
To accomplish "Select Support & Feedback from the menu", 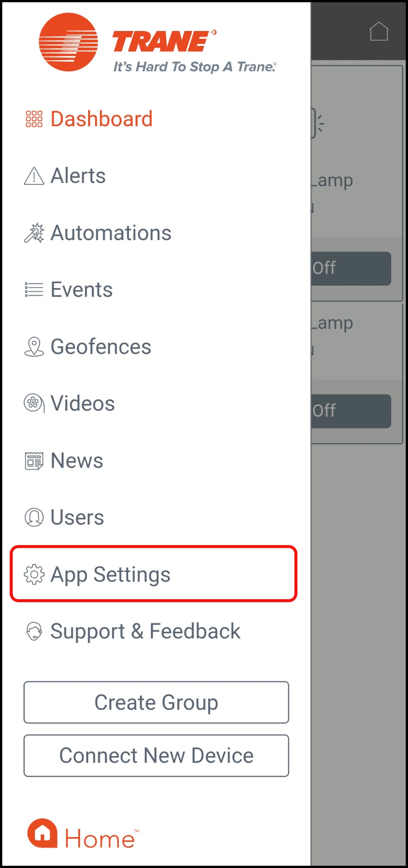I will click(x=145, y=631).
